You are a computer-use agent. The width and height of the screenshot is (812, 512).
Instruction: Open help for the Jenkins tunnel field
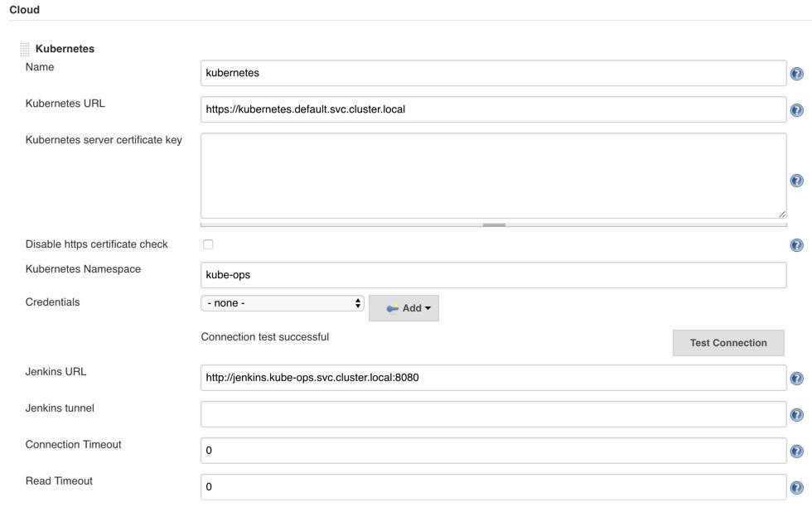tap(796, 414)
